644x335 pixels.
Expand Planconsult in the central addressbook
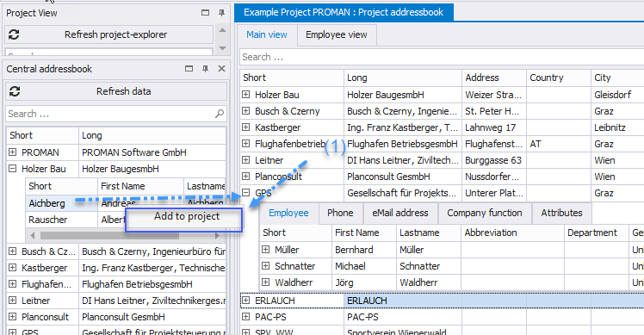[x=13, y=317]
